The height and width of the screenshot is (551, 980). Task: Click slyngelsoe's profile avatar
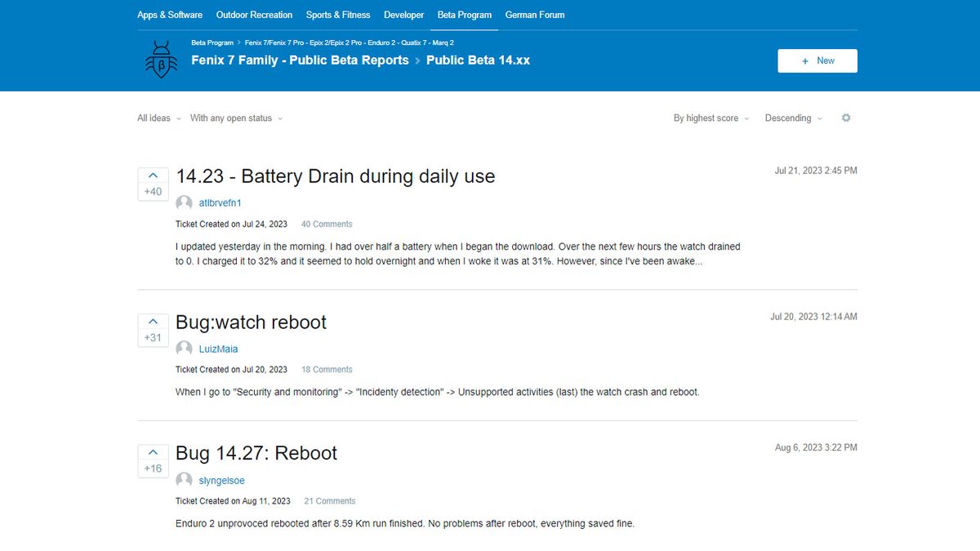point(184,480)
